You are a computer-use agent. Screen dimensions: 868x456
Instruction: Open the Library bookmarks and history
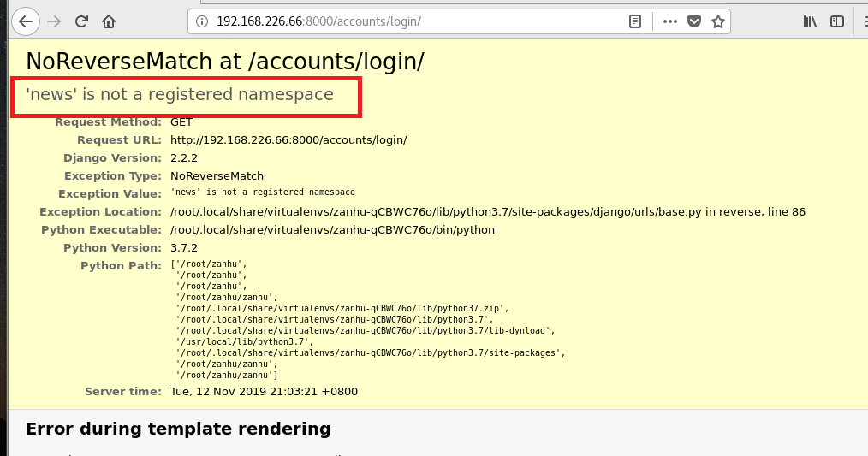click(x=810, y=21)
